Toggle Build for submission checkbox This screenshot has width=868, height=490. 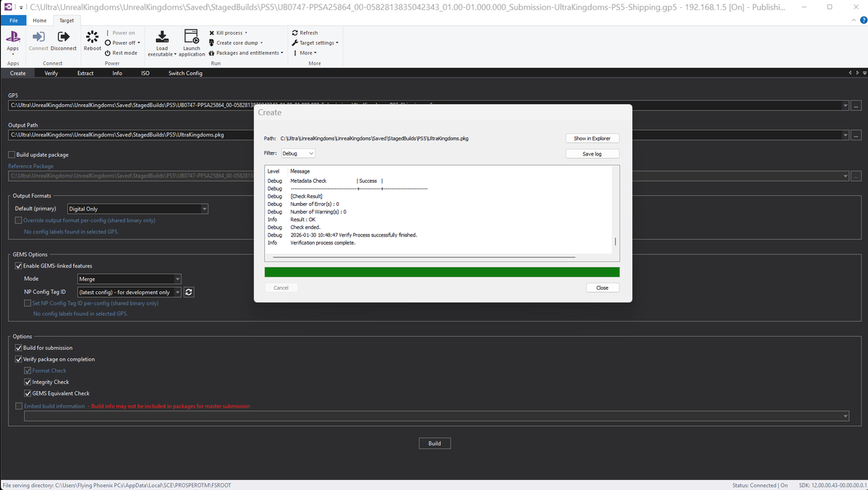[19, 348]
